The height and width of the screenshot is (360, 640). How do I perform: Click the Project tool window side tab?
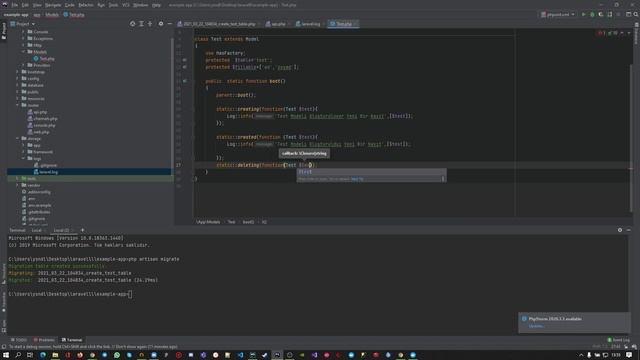click(x=4, y=31)
